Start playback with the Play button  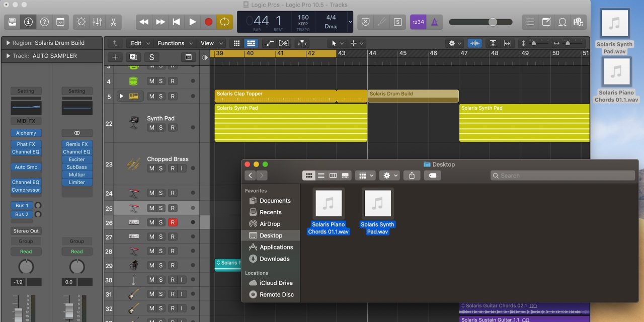192,22
